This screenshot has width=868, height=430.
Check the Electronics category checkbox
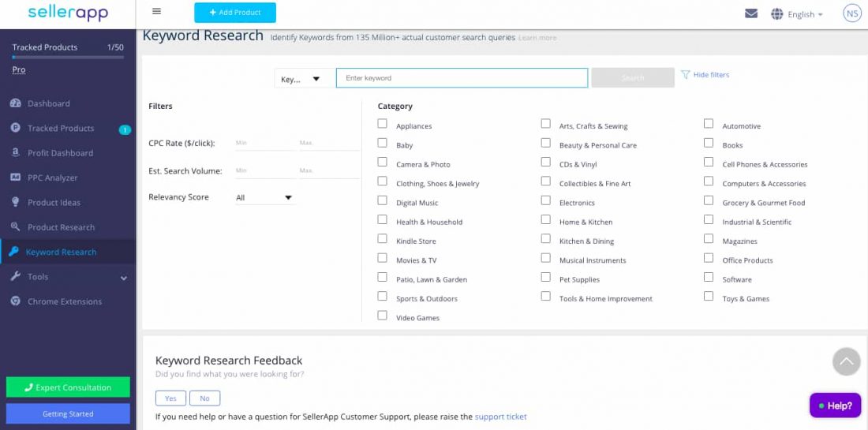point(546,200)
